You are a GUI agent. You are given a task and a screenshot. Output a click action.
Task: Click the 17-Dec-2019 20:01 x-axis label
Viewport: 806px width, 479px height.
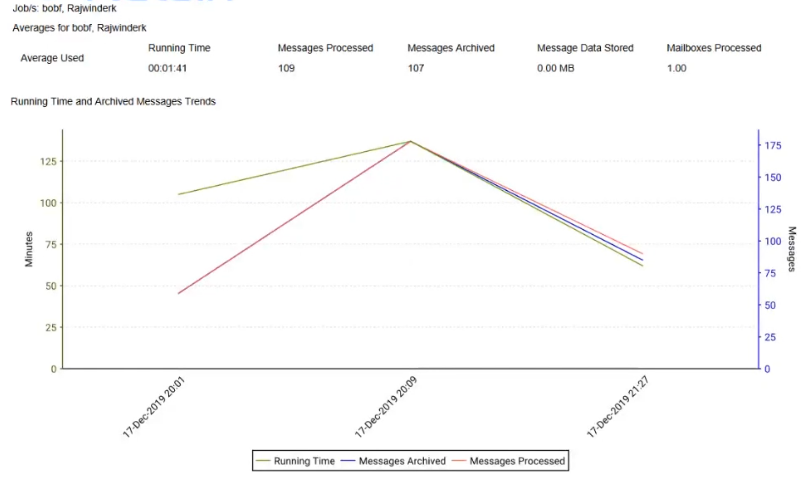155,407
